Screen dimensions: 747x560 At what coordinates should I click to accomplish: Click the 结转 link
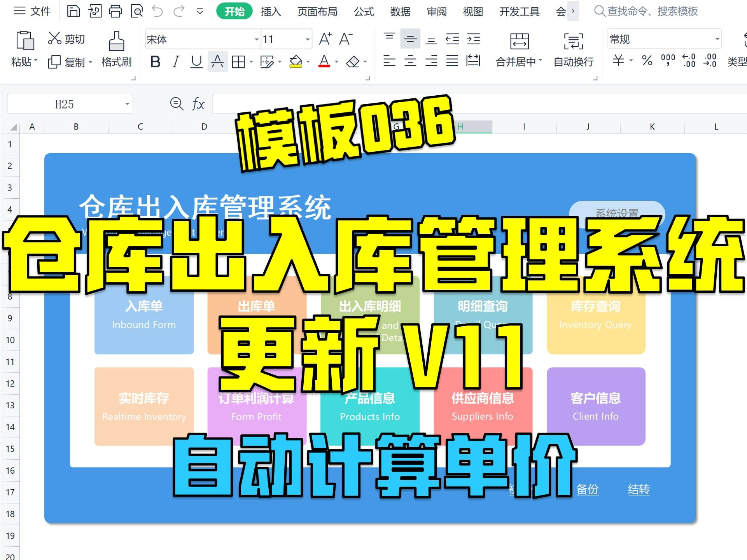pyautogui.click(x=639, y=489)
